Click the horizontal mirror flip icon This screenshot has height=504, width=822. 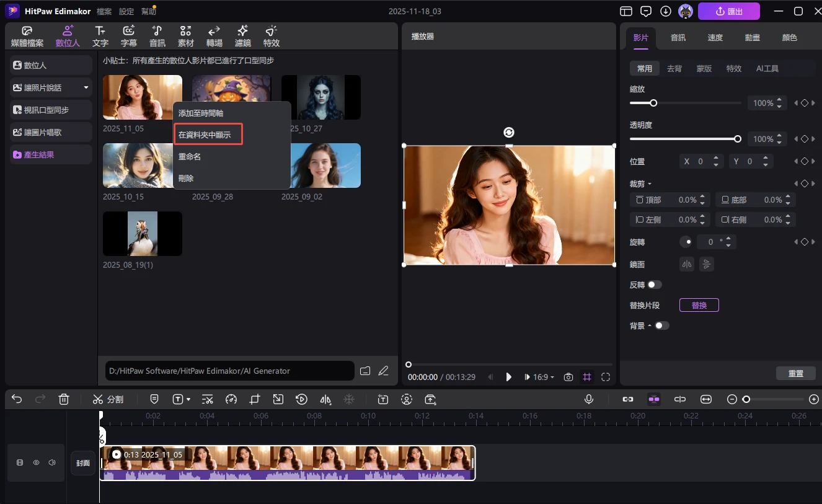point(686,264)
